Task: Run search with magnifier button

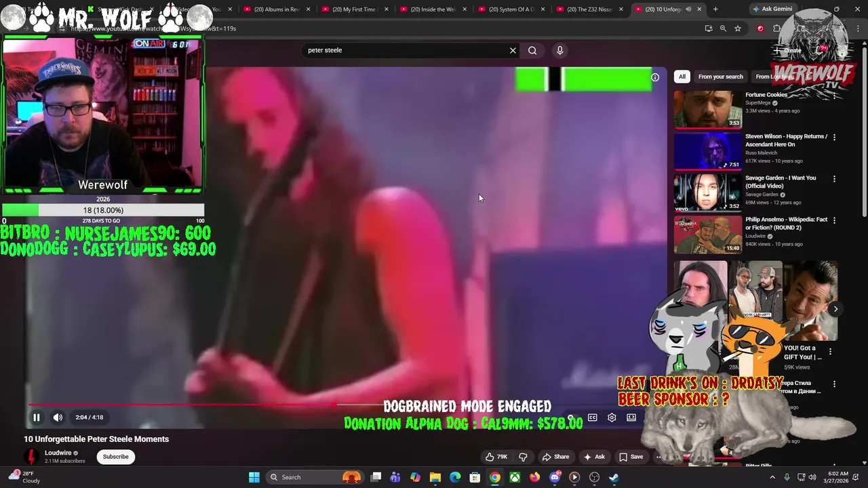Action: pyautogui.click(x=532, y=50)
